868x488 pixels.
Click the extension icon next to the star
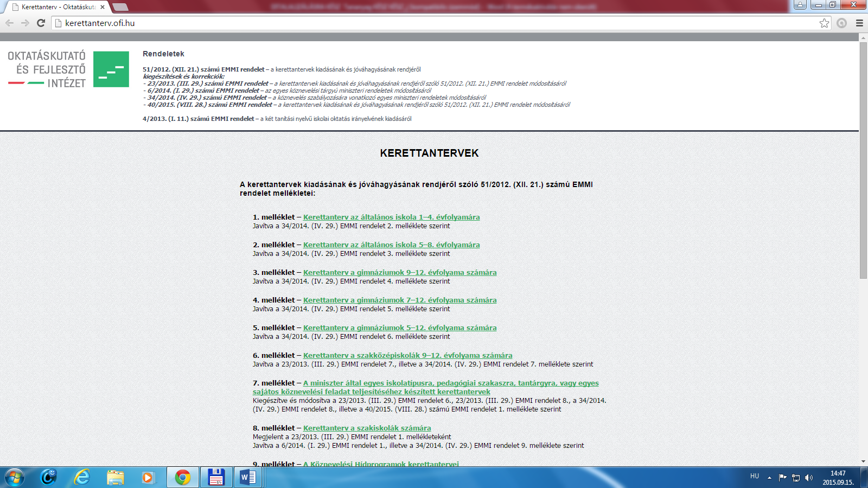pyautogui.click(x=841, y=23)
